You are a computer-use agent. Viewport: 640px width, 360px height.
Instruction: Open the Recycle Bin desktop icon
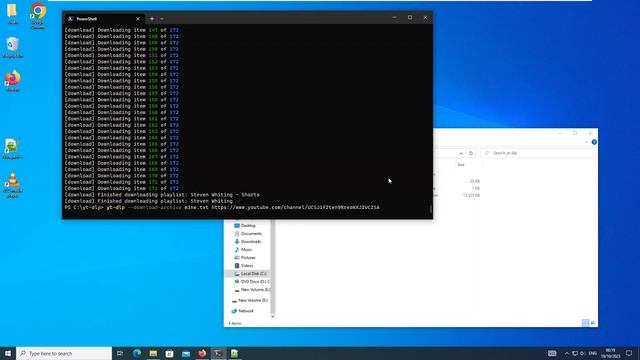click(x=13, y=47)
